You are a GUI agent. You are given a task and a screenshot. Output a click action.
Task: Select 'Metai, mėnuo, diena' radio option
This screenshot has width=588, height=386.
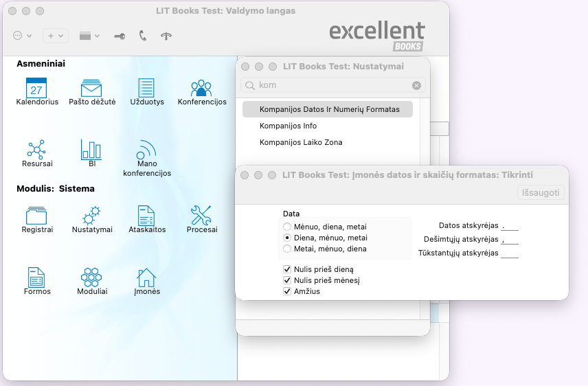[287, 249]
